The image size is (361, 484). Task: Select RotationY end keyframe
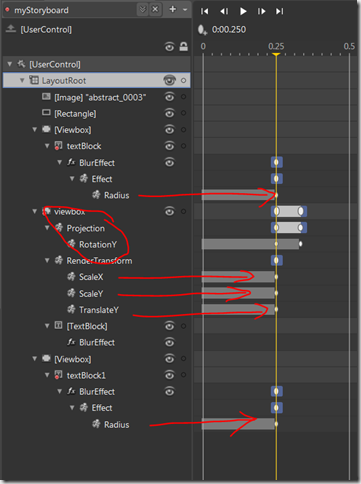tap(301, 244)
